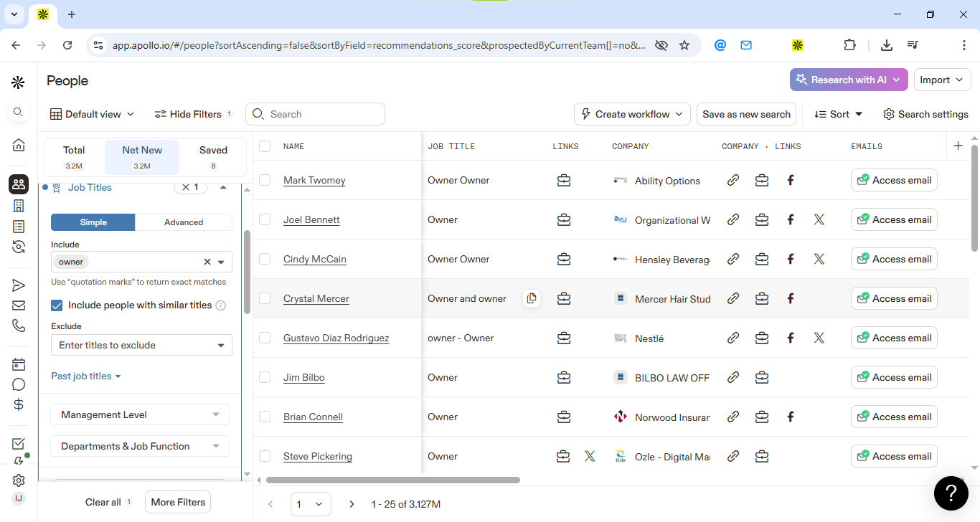
Task: Tick the checkbox beside Cindy McCain
Action: click(265, 259)
